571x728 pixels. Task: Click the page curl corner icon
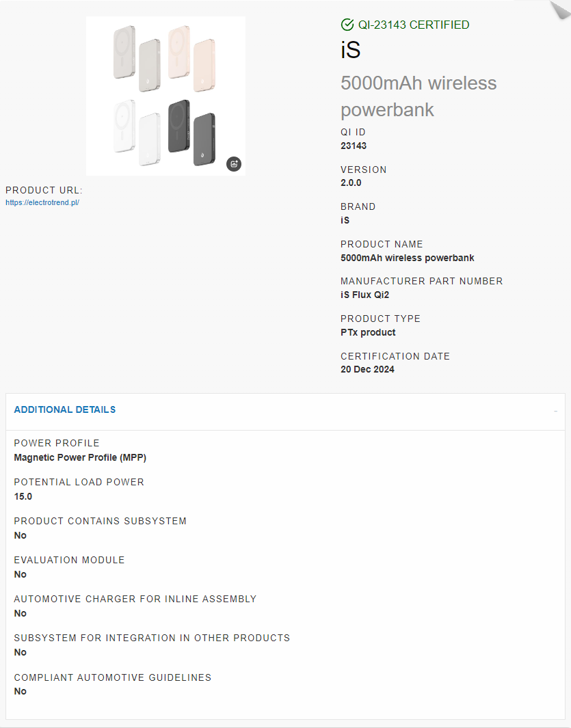pos(560,10)
